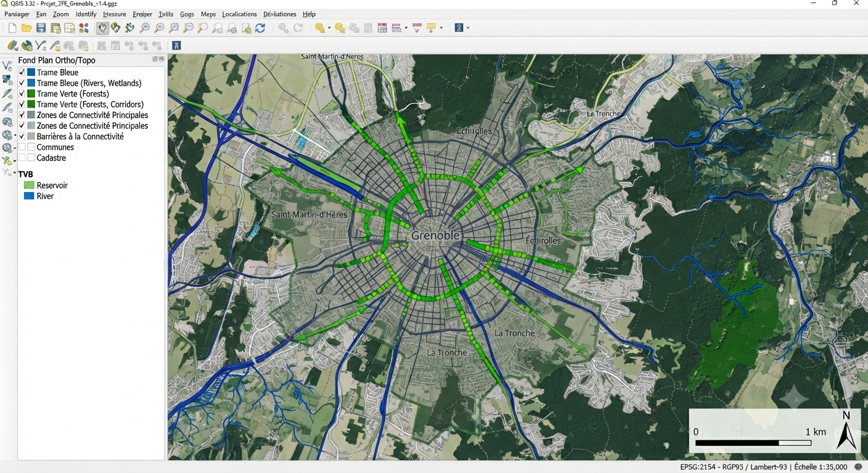Click the calculator-style gray icon in top toolbar
The width and height of the screenshot is (868, 473).
[x=368, y=28]
